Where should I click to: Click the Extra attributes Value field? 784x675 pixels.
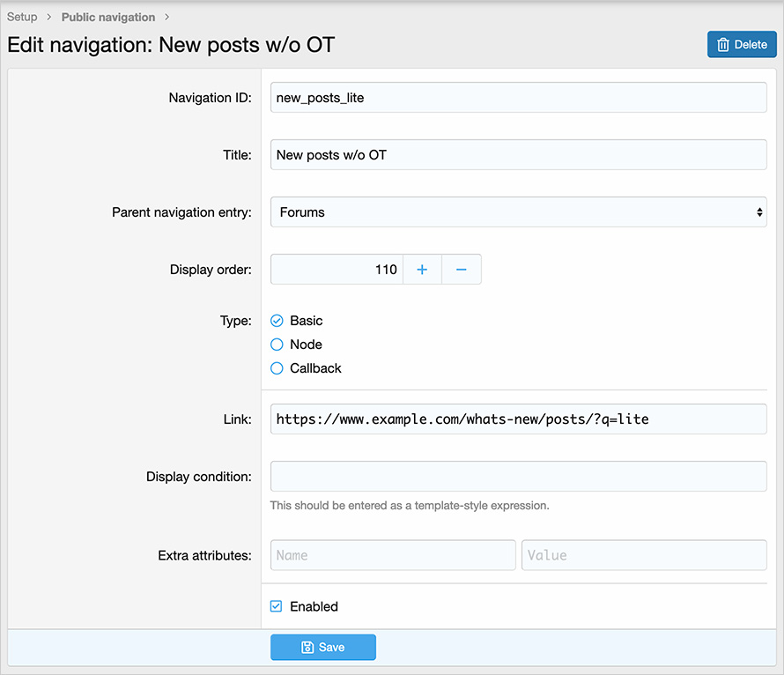(644, 555)
